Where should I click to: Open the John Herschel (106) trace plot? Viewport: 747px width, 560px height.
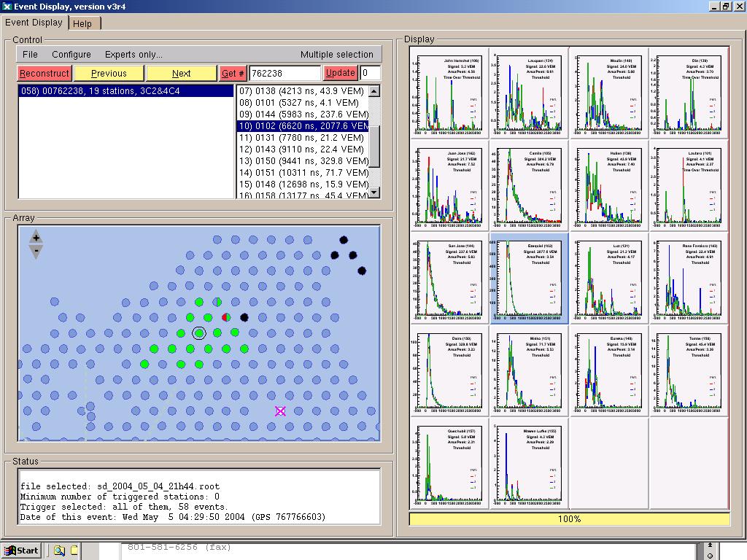[449, 93]
